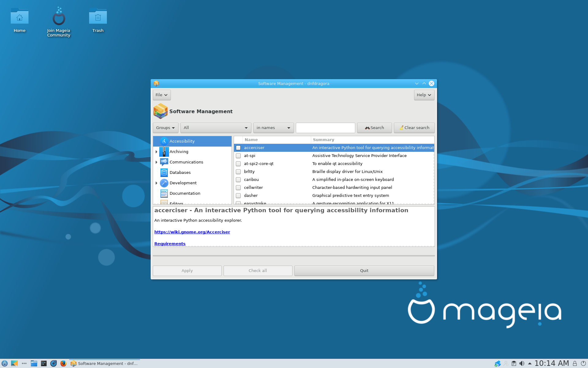Click the network globe tray icon

pos(498,363)
